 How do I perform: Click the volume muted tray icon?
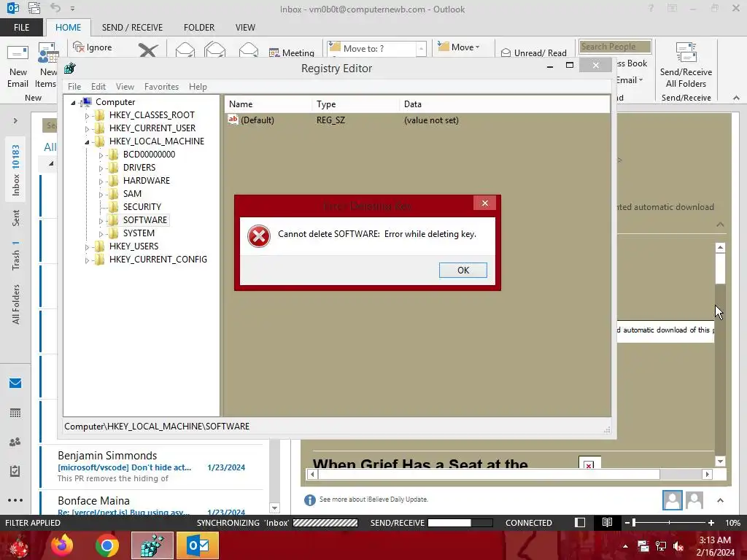[x=678, y=547]
